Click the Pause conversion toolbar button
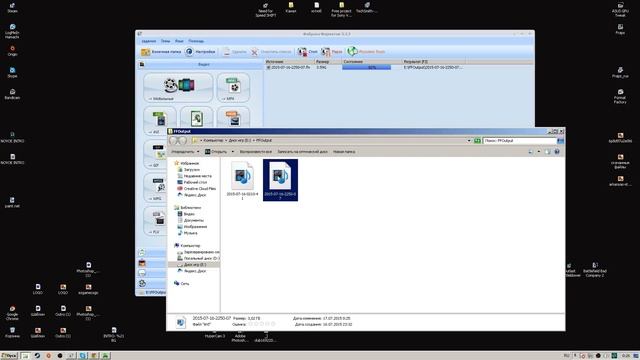Screen dimensions: 640x360 pos(332,52)
